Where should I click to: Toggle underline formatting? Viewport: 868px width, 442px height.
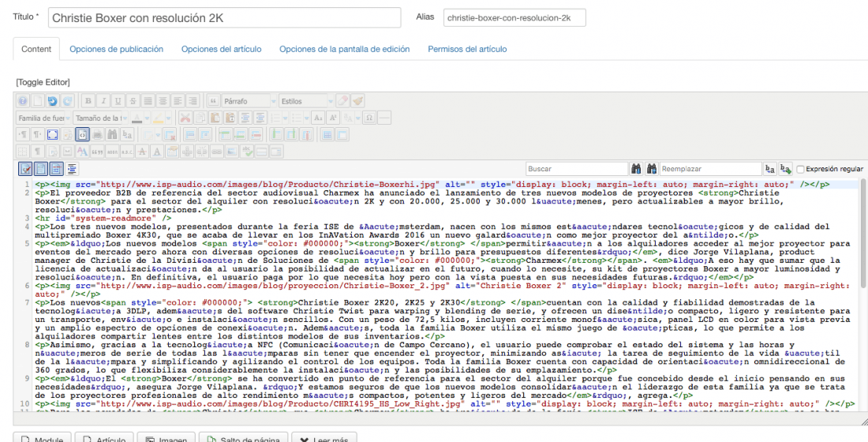coord(118,101)
